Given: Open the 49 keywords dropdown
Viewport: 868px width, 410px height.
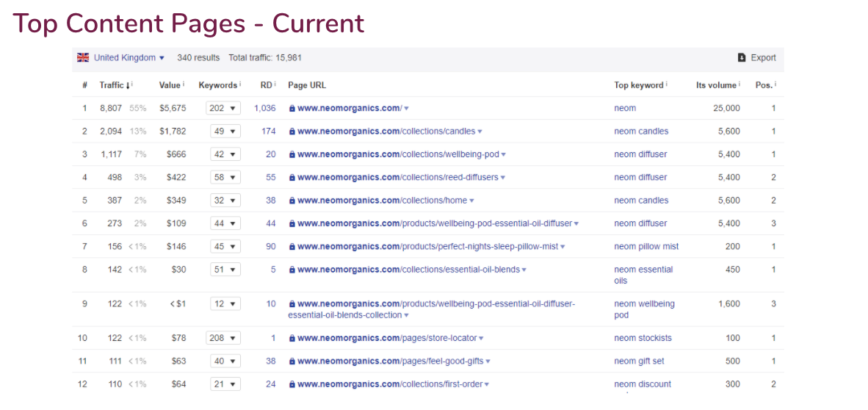Looking at the screenshot, I should [225, 132].
